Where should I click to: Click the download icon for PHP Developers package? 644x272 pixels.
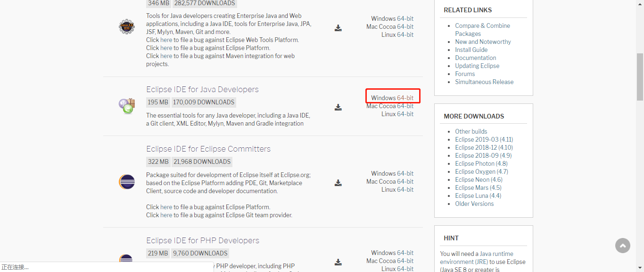(338, 262)
